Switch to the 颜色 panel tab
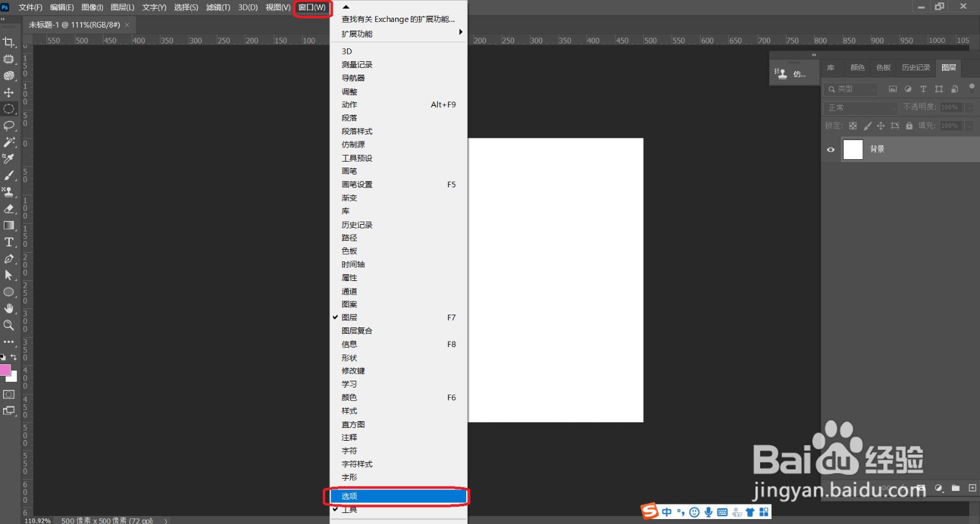 point(858,67)
